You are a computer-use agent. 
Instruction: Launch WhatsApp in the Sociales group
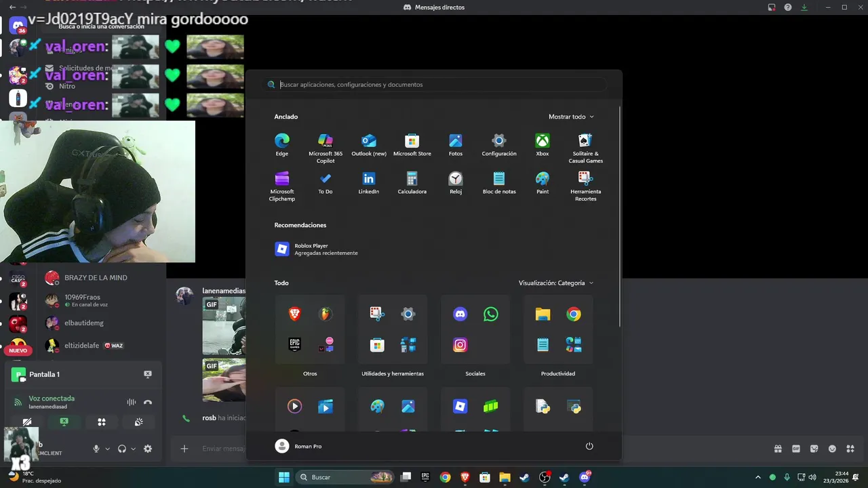pos(491,314)
